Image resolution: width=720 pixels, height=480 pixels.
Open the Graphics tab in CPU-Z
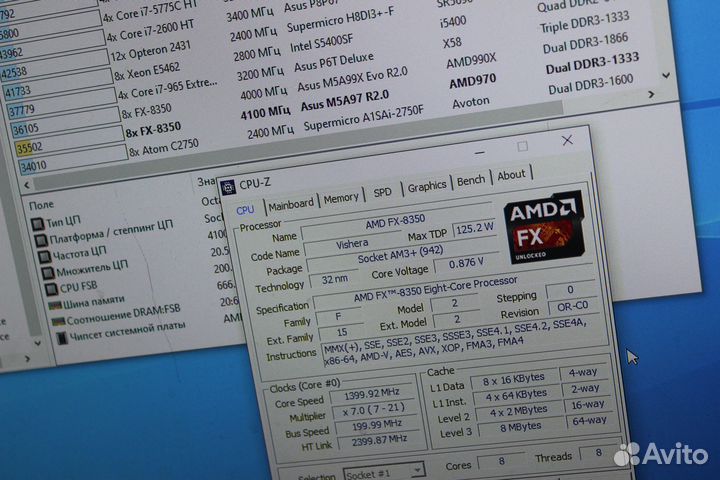coord(427,186)
